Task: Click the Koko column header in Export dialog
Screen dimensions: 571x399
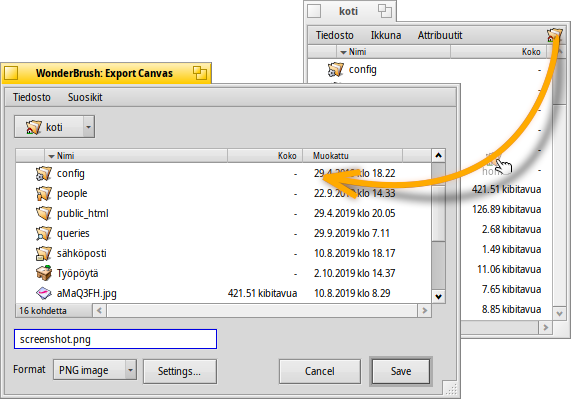Action: (265, 156)
